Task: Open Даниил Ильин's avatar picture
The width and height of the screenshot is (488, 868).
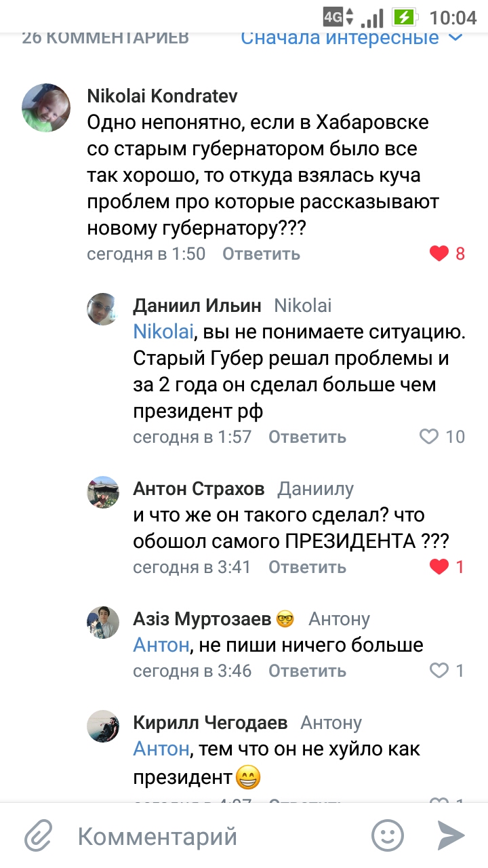Action: [103, 309]
